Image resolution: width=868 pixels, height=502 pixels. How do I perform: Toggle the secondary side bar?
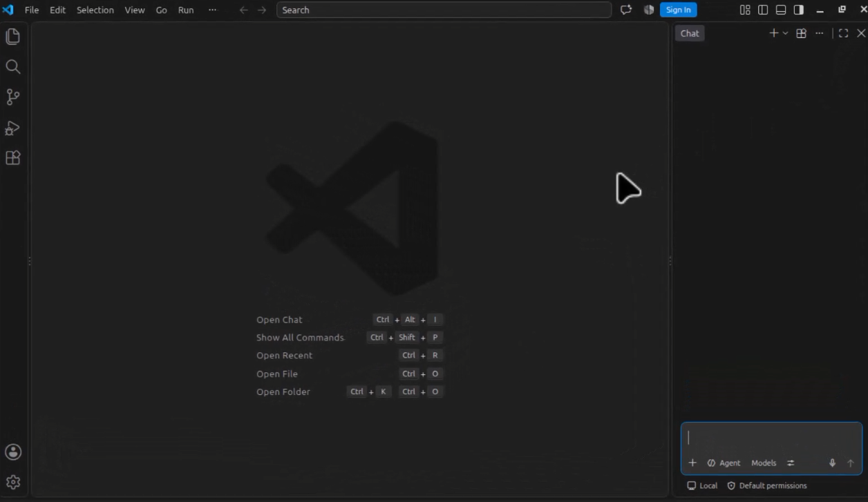click(799, 10)
